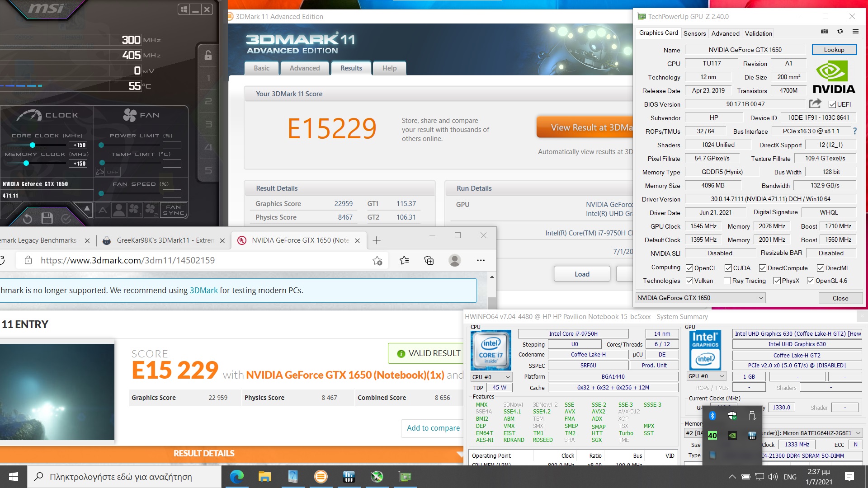
Task: Add this page to favorites star icon
Action: 377,261
